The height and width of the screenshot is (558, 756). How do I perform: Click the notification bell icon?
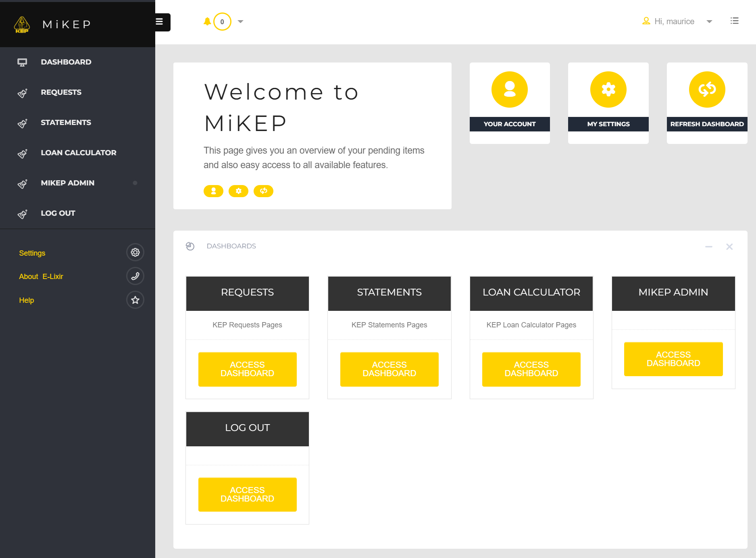coord(207,22)
